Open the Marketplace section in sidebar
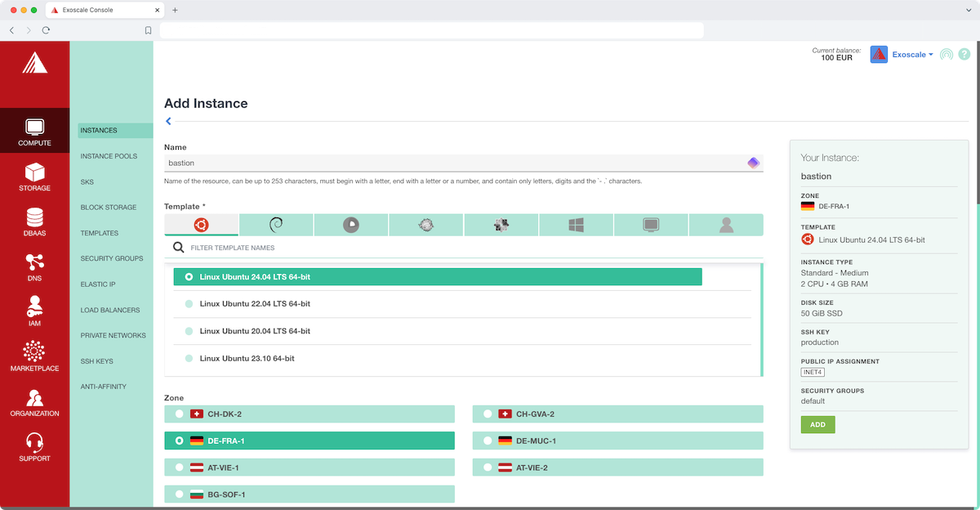This screenshot has width=980, height=510. tap(34, 356)
